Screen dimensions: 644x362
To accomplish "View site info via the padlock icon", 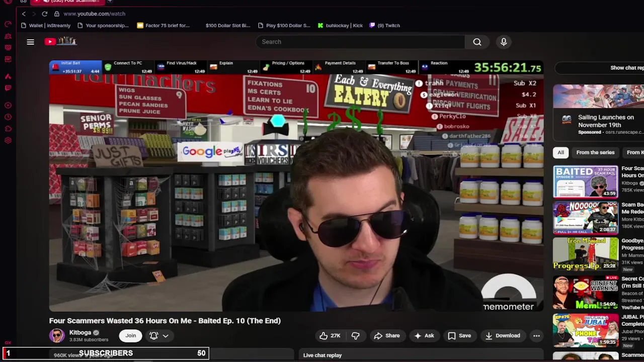I will 57,14.
